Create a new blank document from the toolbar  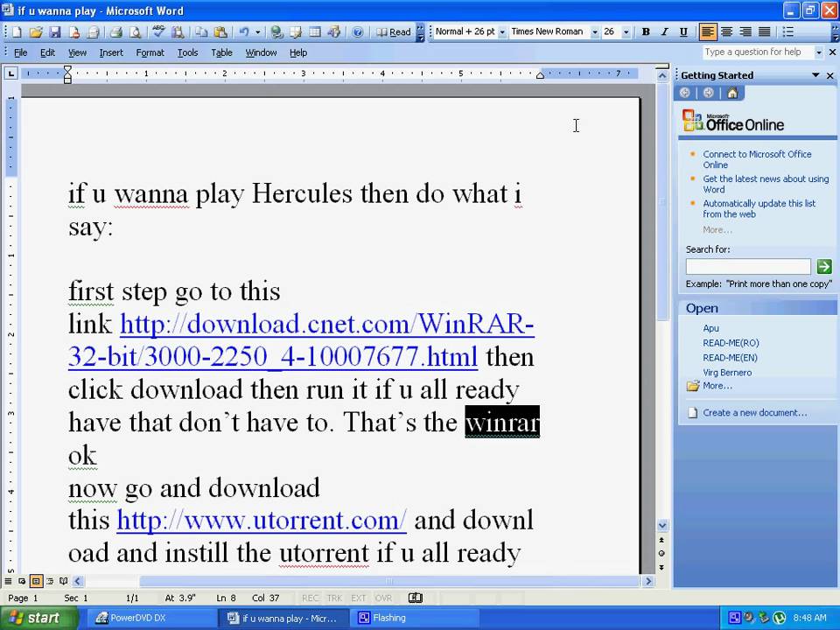tap(17, 32)
